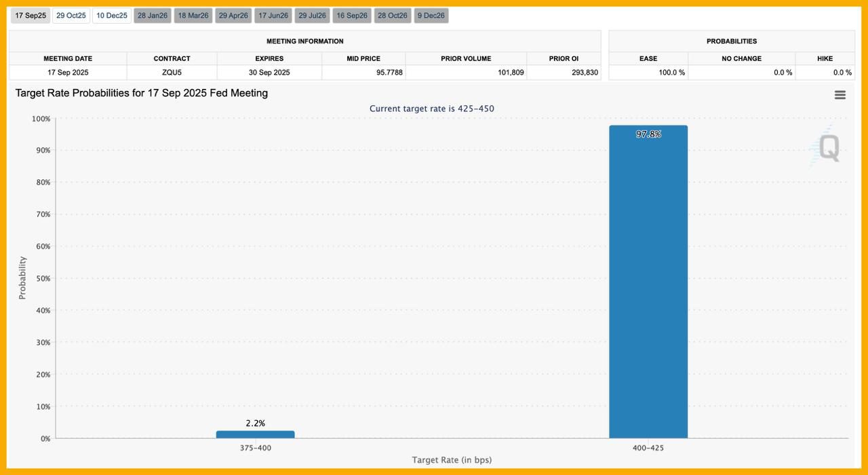Open the 29 Apr26 meeting tab
The height and width of the screenshot is (475, 868).
233,16
